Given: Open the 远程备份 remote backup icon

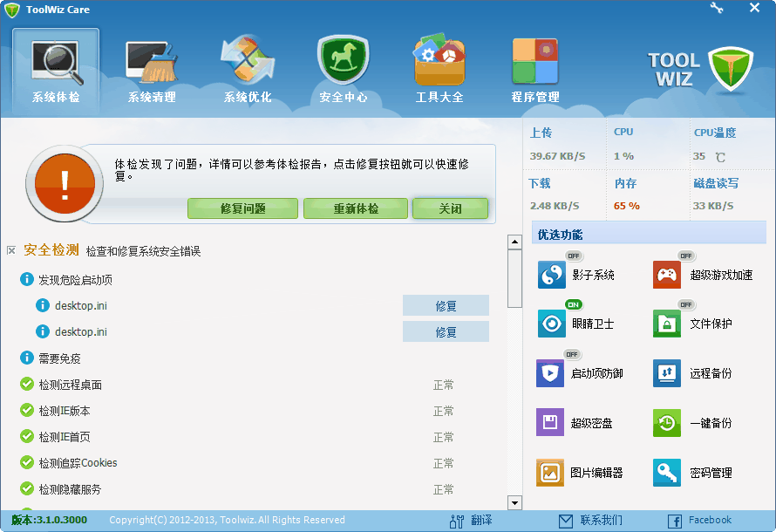Looking at the screenshot, I should [667, 373].
